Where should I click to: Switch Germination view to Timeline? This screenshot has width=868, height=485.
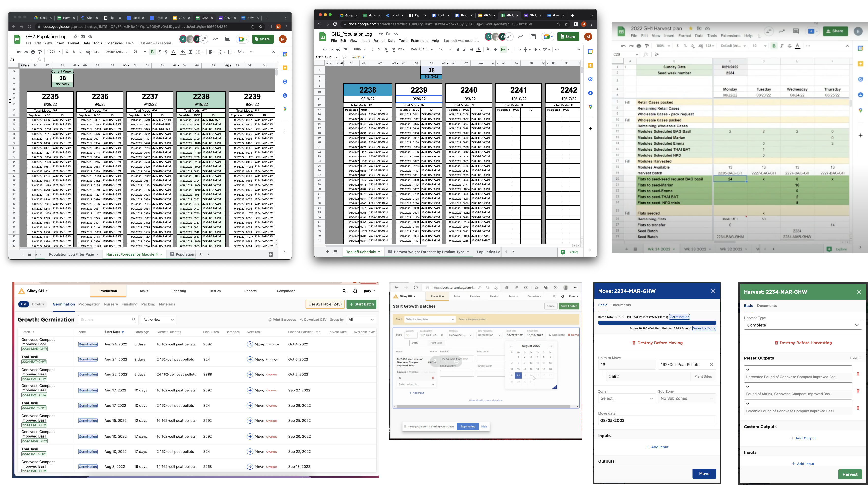click(x=38, y=304)
